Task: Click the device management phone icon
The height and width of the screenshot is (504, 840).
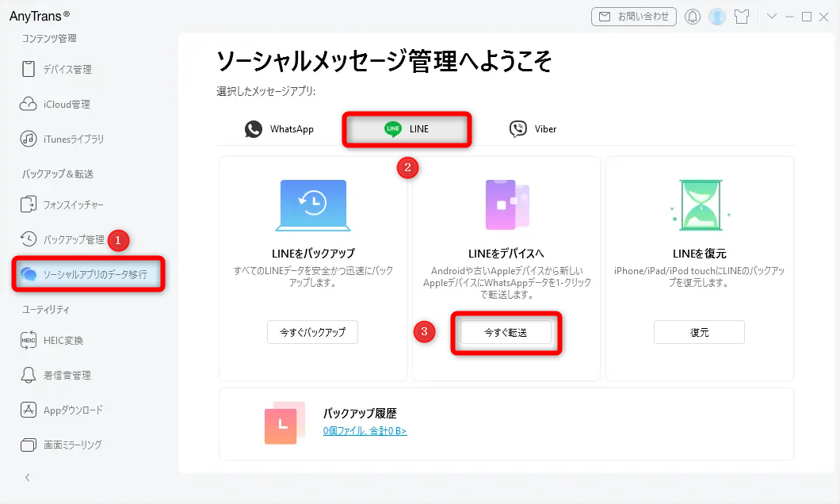Action: click(x=29, y=69)
